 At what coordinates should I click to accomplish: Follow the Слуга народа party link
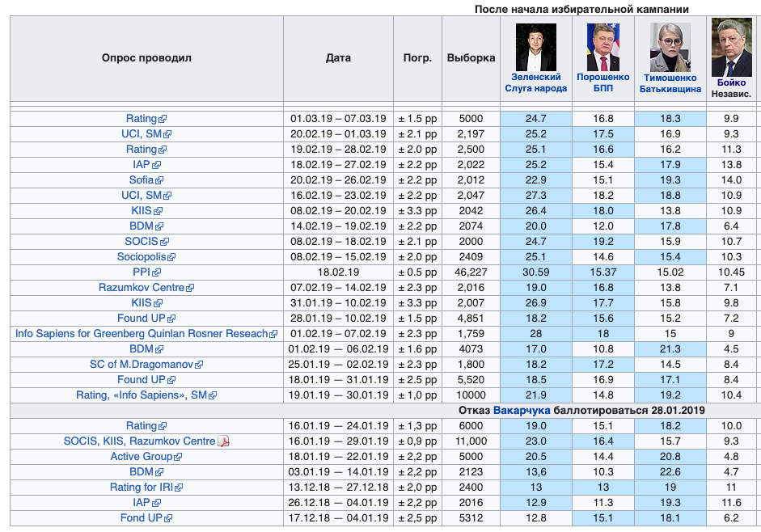(x=535, y=89)
